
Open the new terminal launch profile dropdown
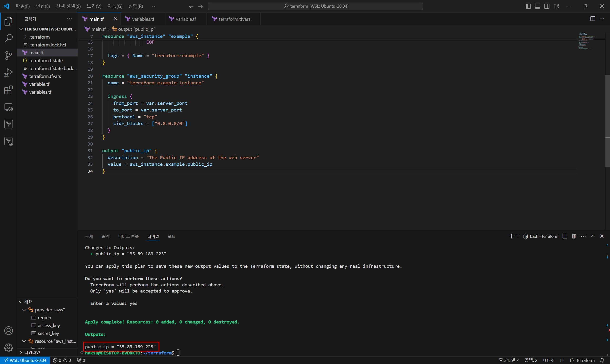tap(517, 237)
